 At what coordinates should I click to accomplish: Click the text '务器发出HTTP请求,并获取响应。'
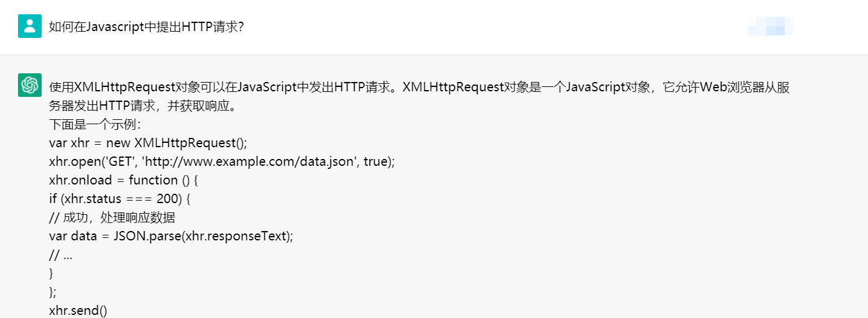(x=143, y=106)
